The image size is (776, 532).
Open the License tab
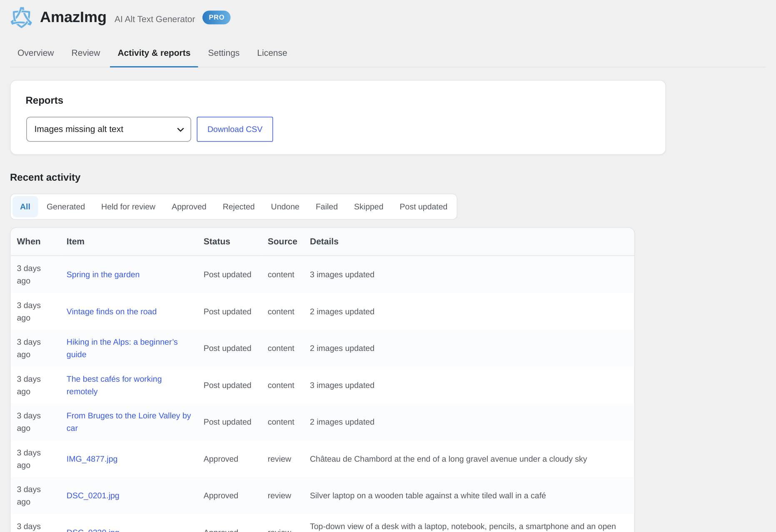(x=272, y=53)
